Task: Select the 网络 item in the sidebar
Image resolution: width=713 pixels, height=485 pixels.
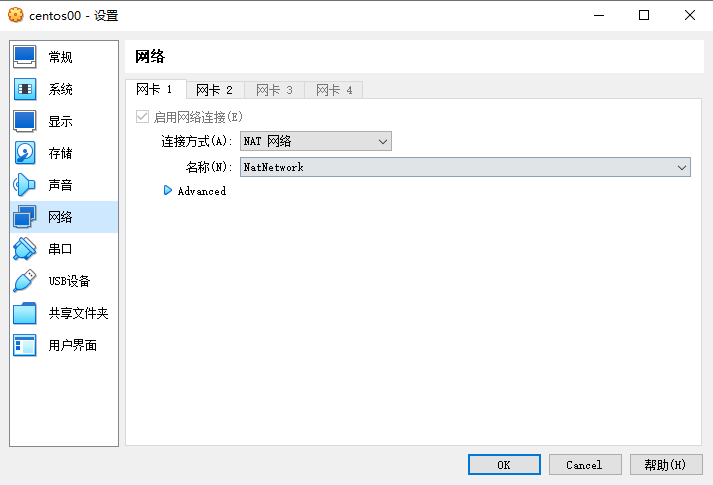Action: [x=62, y=217]
